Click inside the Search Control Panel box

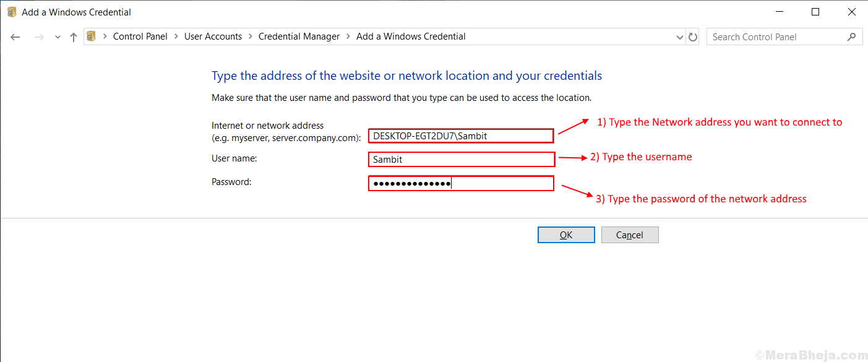click(773, 37)
